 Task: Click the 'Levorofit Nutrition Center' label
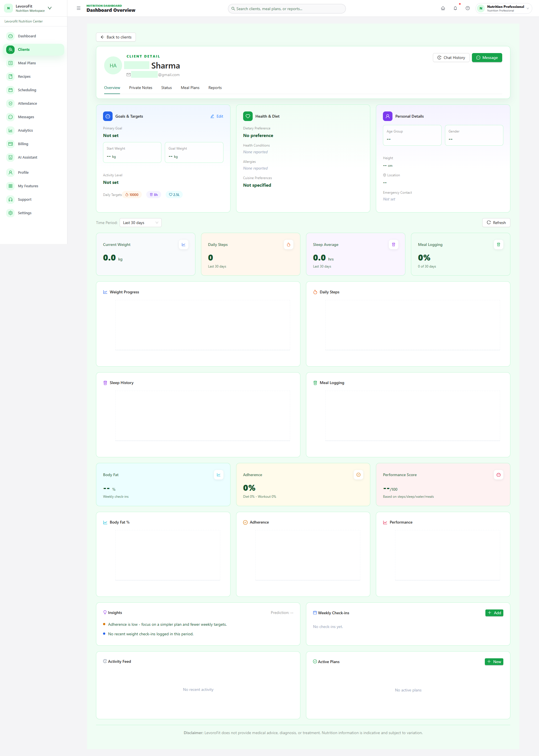coord(24,21)
